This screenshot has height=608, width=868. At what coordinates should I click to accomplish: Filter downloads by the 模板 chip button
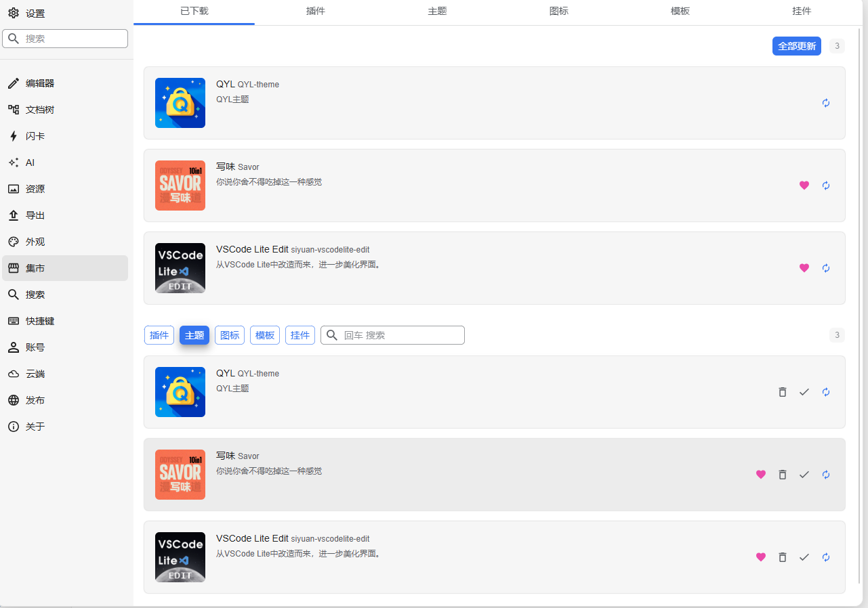[265, 335]
